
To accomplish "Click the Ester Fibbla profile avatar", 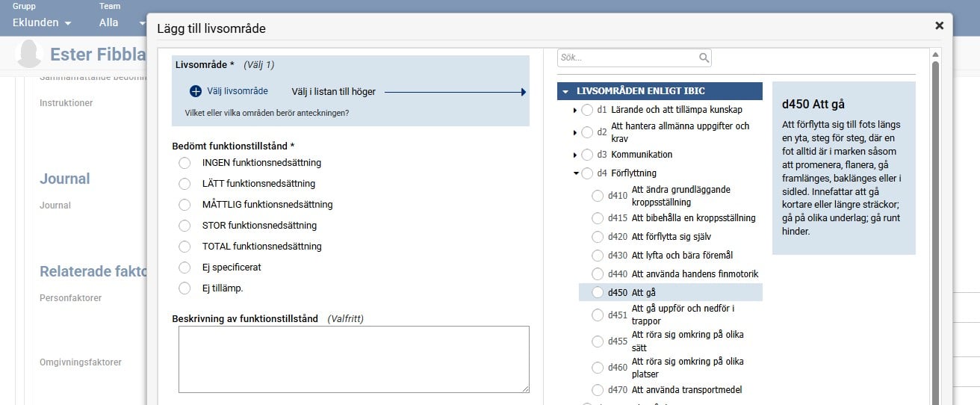I will pyautogui.click(x=29, y=55).
